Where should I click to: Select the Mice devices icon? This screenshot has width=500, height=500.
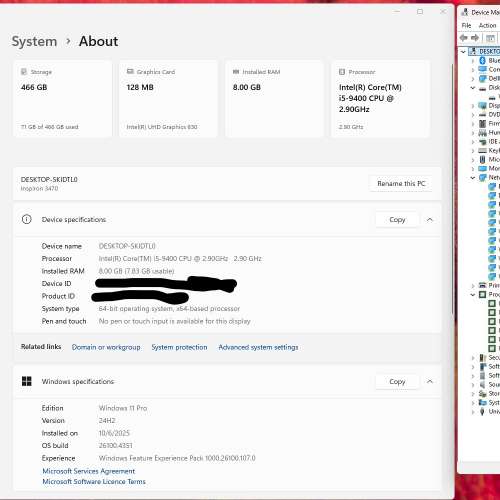(x=482, y=159)
